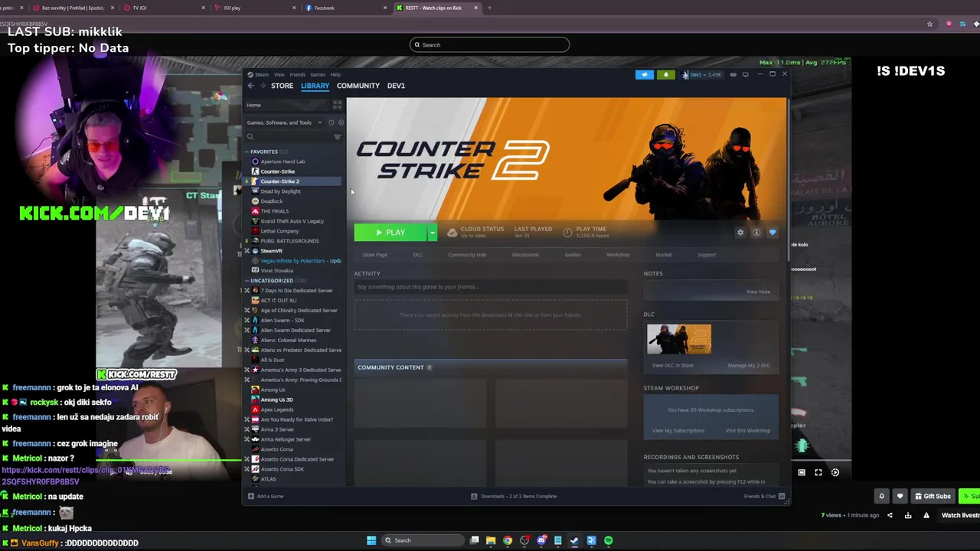Image resolution: width=980 pixels, height=551 pixels.
Task: Click View DLC in Store
Action: tap(672, 366)
